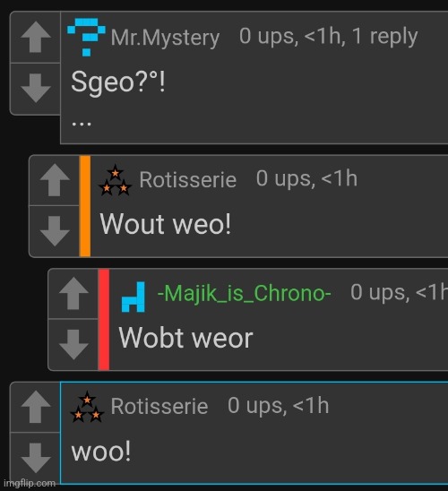Expand the "..." under Sgeo comment

point(82,124)
